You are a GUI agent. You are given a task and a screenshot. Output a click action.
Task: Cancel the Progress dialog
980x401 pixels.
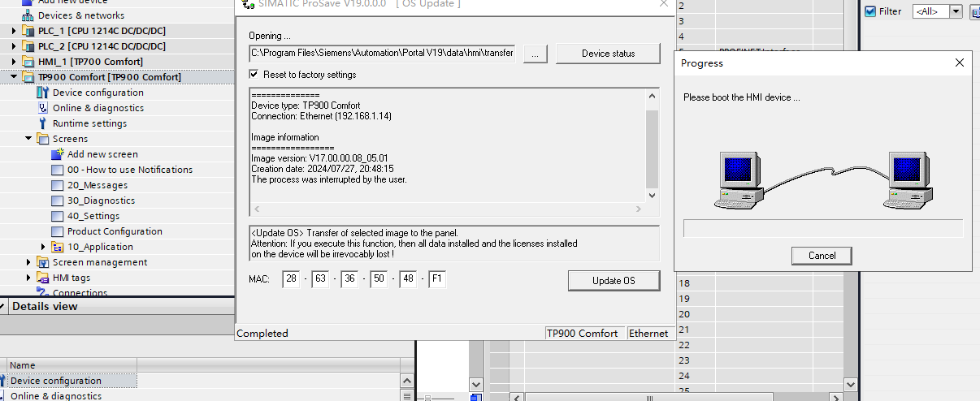point(822,256)
